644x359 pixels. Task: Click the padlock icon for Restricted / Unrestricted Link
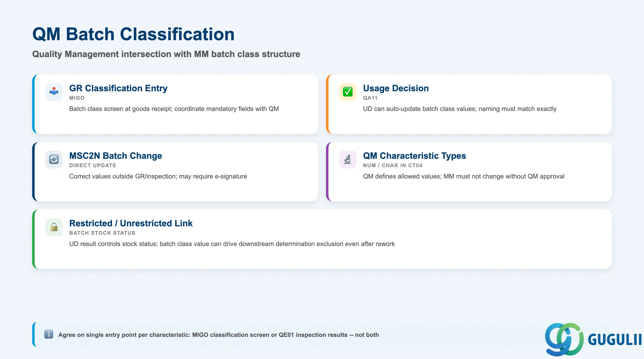coord(54,227)
